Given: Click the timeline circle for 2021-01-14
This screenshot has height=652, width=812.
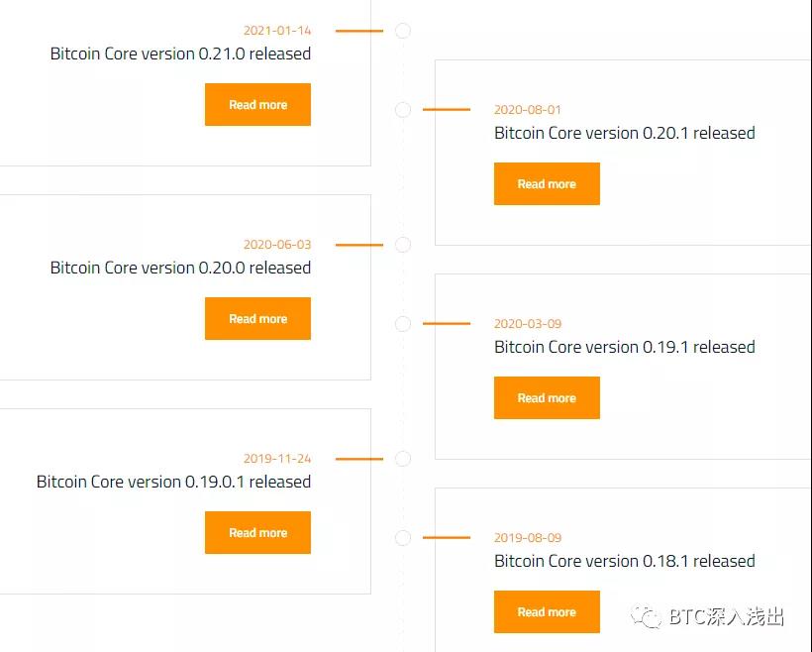Looking at the screenshot, I should 402,31.
